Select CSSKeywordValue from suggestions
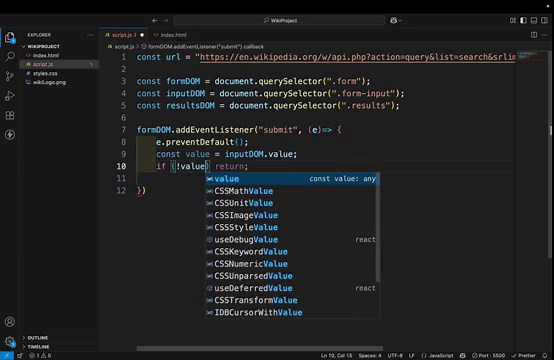The width and height of the screenshot is (554, 360). [x=292, y=252]
